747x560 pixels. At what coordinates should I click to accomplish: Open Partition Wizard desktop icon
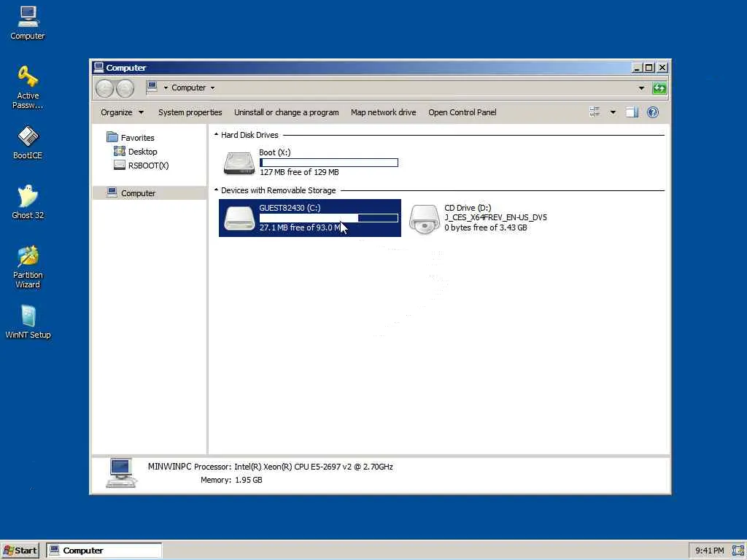(28, 267)
